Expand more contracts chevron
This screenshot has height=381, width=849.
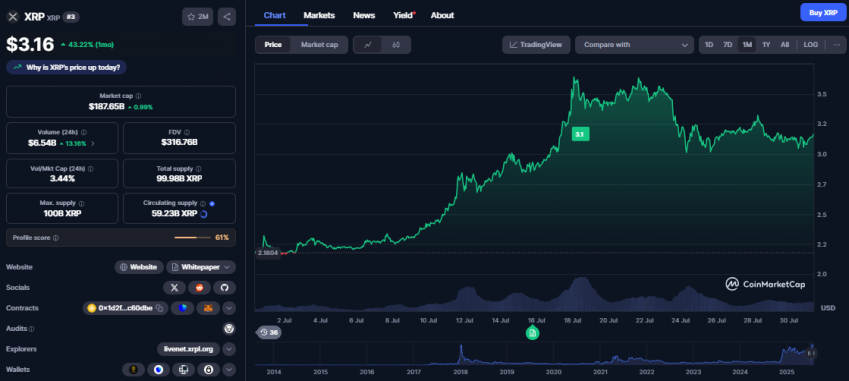(229, 308)
